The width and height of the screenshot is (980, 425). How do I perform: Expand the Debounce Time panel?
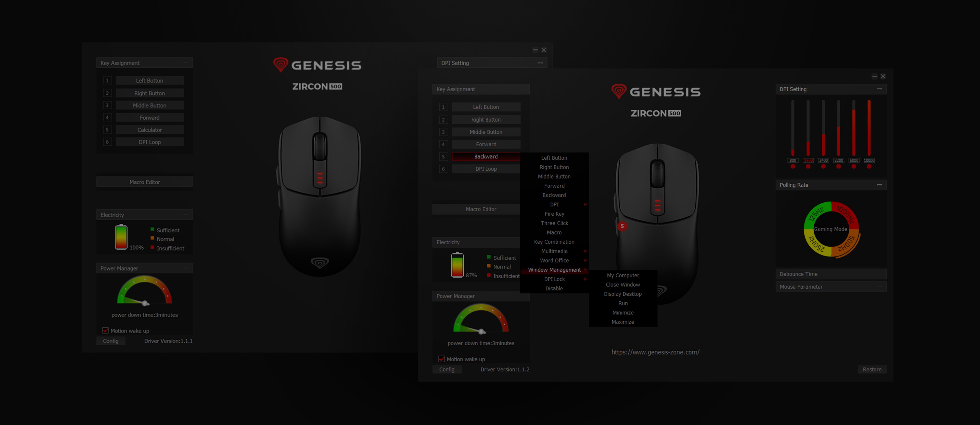pos(879,274)
